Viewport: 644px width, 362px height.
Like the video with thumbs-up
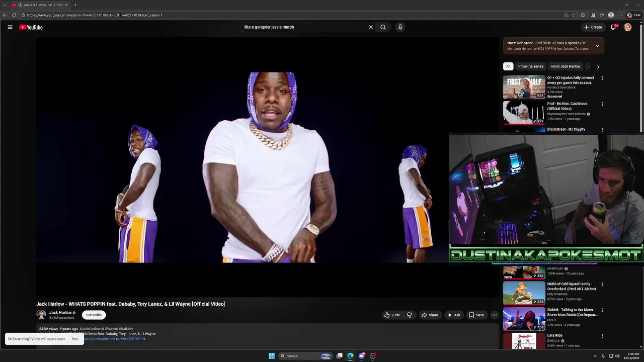coord(392,315)
